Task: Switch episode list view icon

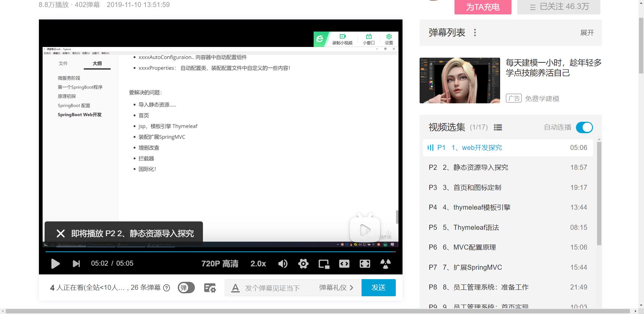Action: point(498,127)
